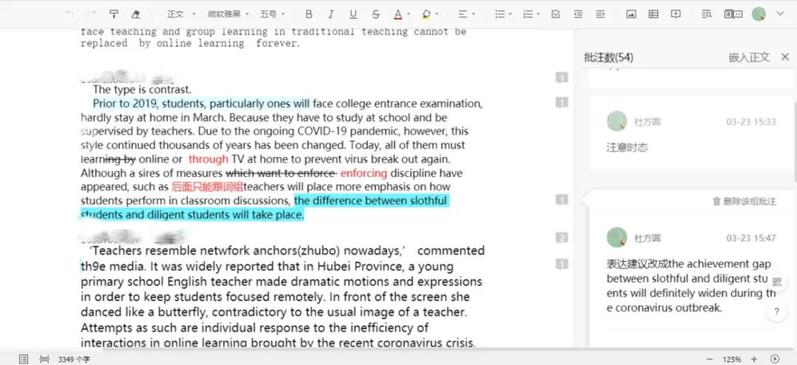Click 删除该组批注 to delete comment group
This screenshot has height=365, width=797.
click(745, 201)
